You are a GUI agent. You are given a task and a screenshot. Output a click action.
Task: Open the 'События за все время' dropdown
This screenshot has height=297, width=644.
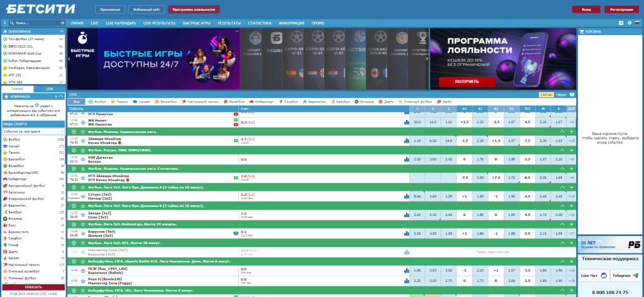[x=33, y=131]
